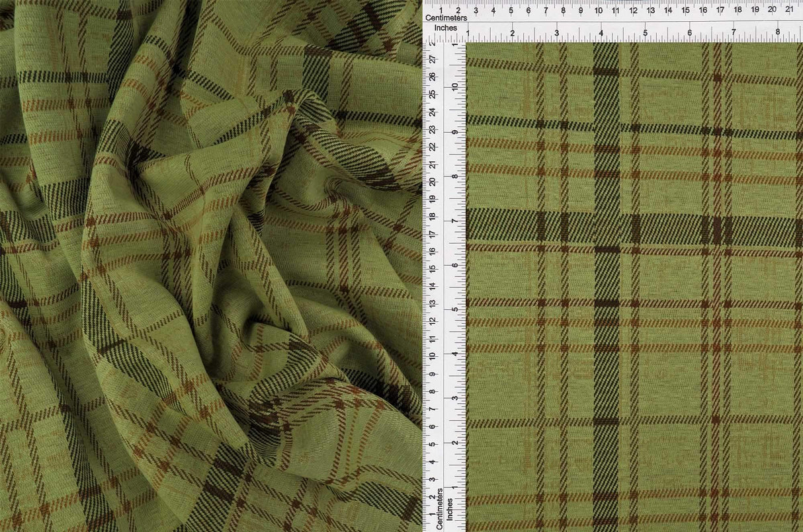This screenshot has width=803, height=532.
Task: Click the number 27 on the vertical centimeter ruler
Action: click(434, 58)
